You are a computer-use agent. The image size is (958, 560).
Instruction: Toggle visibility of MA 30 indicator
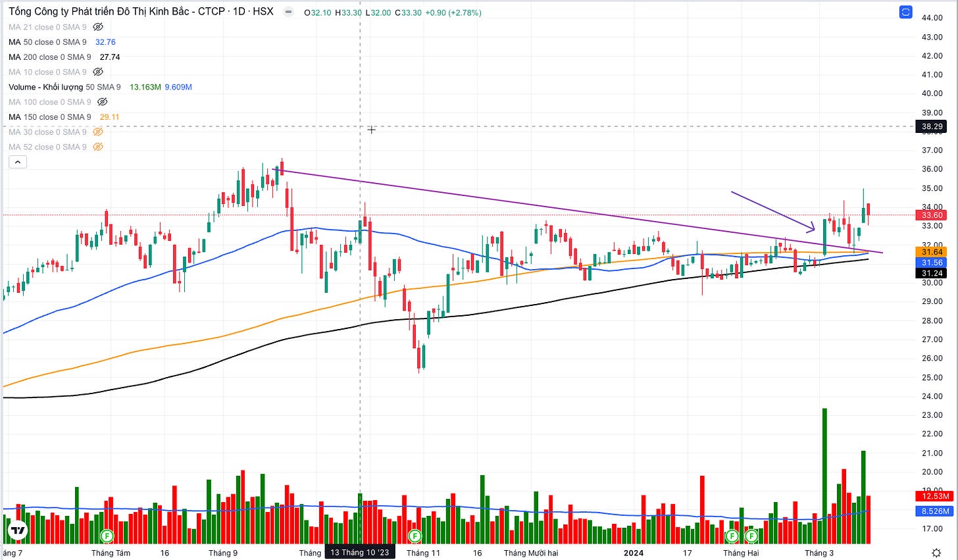point(98,132)
